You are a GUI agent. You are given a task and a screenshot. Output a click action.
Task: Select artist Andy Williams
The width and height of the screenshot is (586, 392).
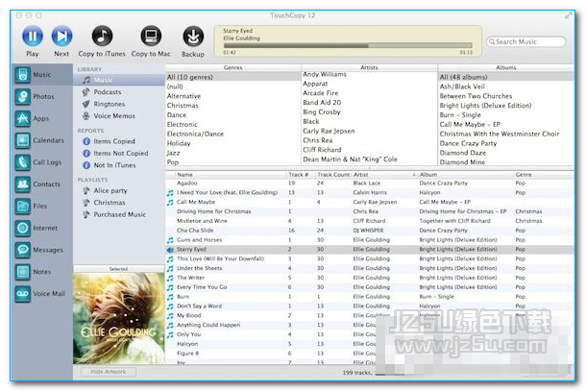(x=369, y=74)
